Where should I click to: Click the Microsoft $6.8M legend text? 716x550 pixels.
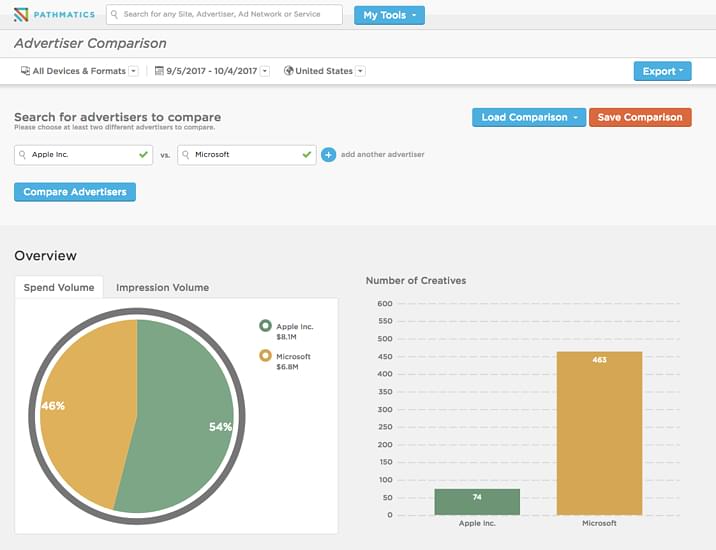click(x=293, y=361)
